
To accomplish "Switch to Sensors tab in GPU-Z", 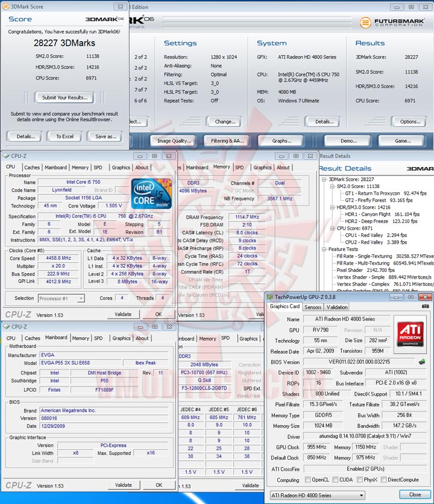I will point(313,307).
